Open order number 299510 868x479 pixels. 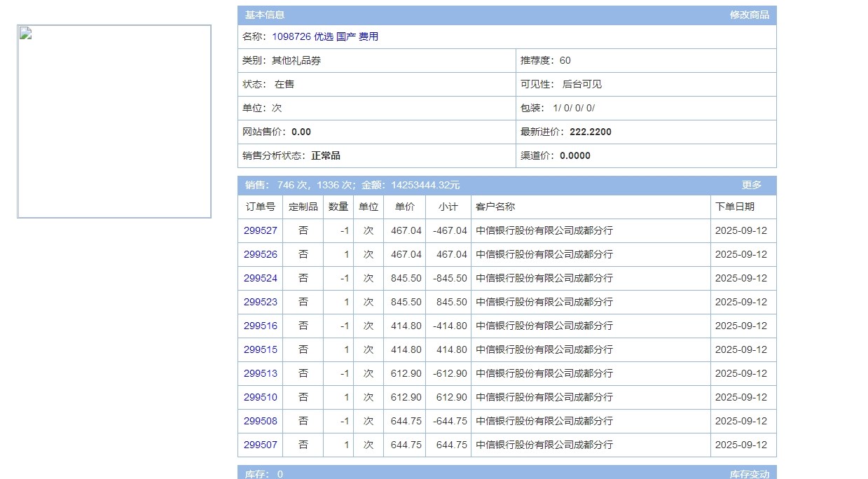point(261,397)
